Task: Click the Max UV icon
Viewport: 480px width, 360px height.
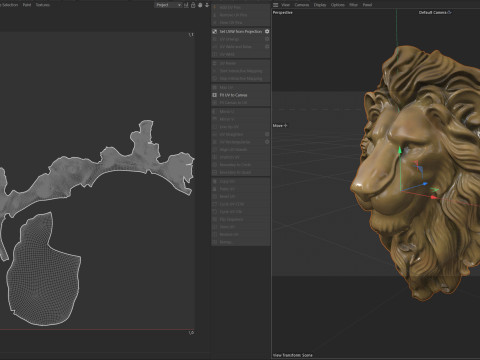Action: click(215, 87)
